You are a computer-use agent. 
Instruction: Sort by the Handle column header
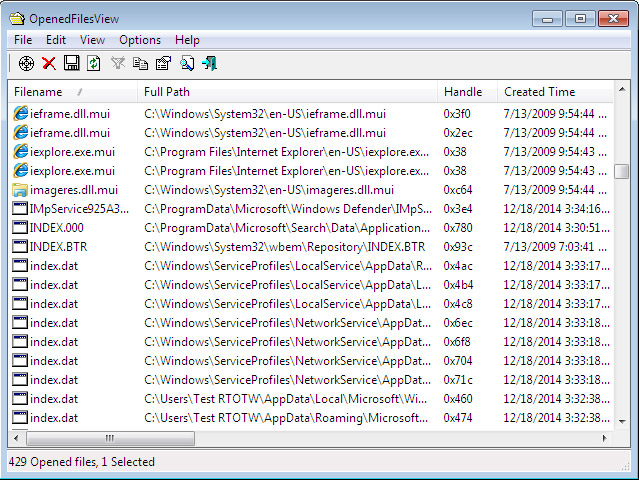pyautogui.click(x=468, y=92)
